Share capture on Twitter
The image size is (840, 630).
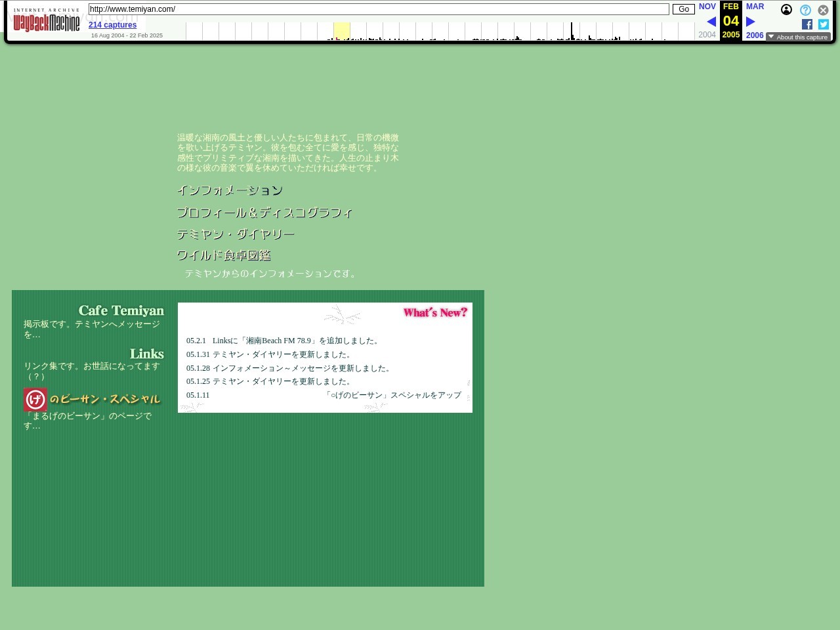coord(824,24)
